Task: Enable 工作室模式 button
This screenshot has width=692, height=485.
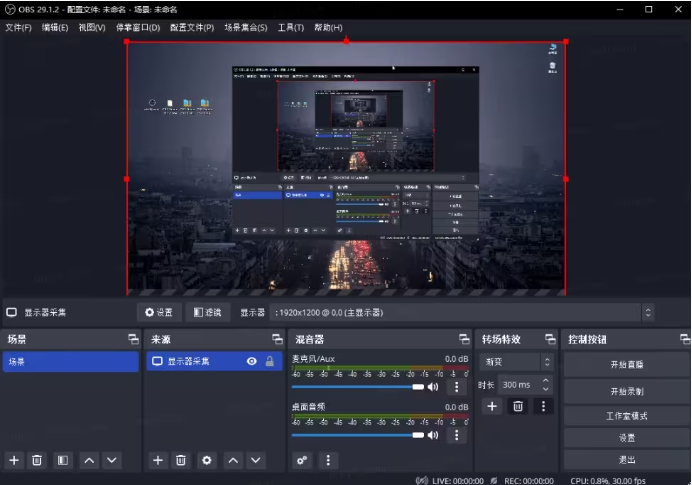Action: click(x=627, y=416)
